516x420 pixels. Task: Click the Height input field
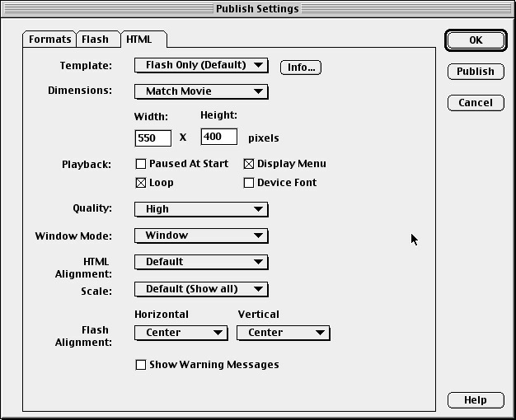click(218, 137)
